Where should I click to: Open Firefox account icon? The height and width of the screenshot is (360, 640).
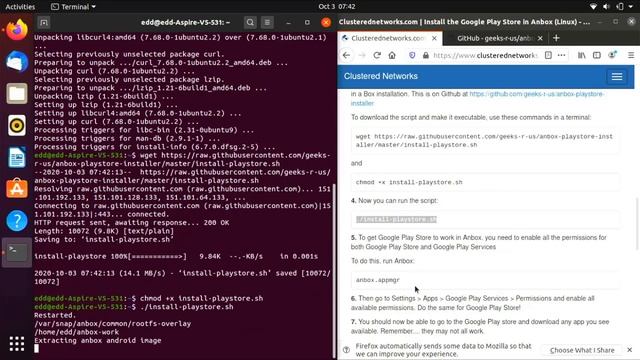pyautogui.click(x=612, y=55)
